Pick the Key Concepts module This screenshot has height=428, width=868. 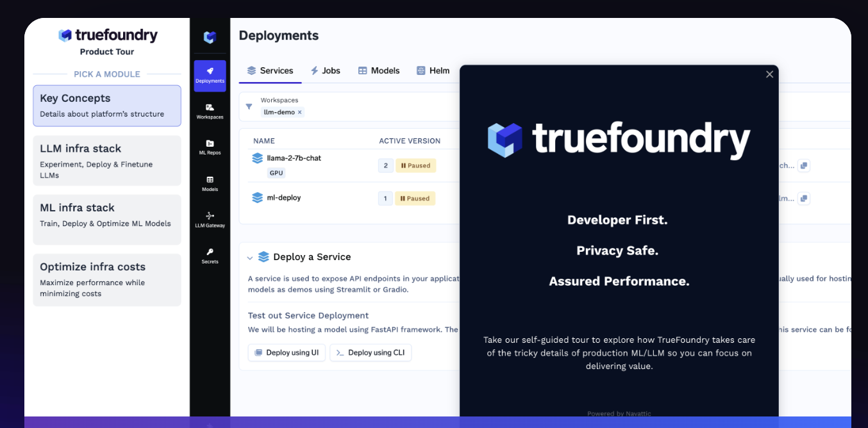pos(107,106)
